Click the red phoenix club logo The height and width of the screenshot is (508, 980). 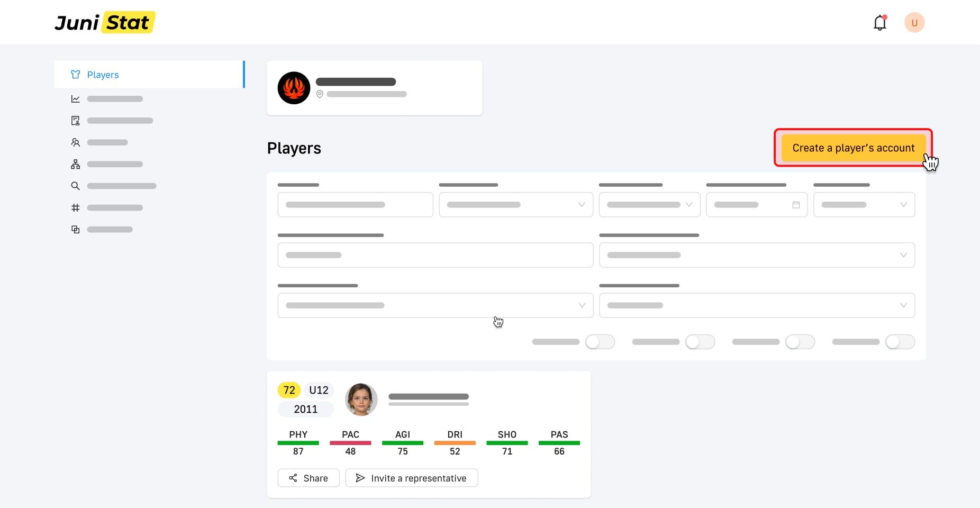[x=294, y=88]
